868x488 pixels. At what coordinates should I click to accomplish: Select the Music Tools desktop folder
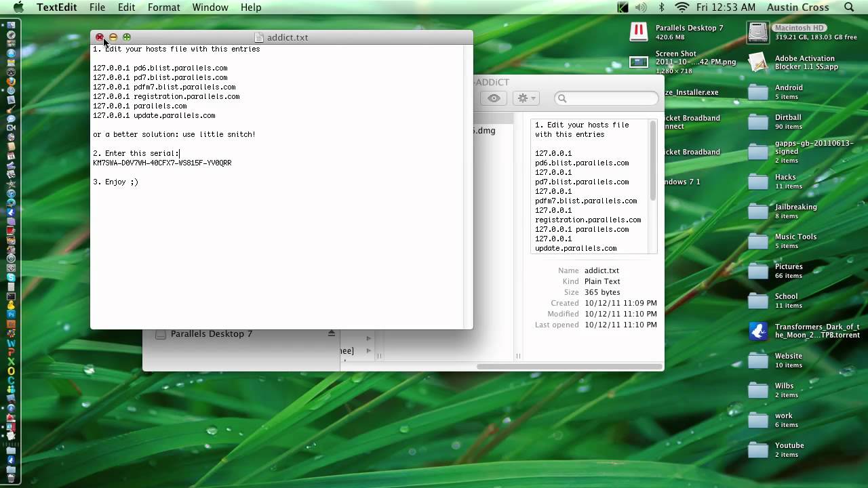click(x=758, y=241)
